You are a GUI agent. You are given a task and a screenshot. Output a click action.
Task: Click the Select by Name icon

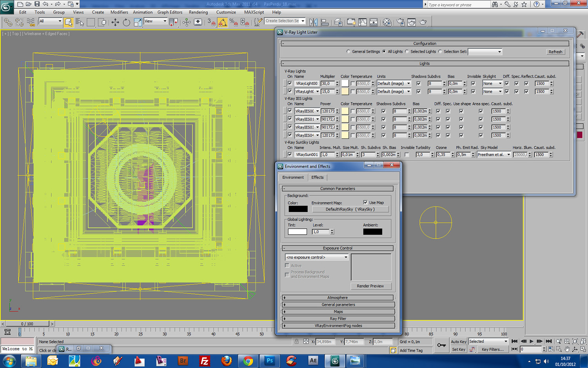[80, 22]
